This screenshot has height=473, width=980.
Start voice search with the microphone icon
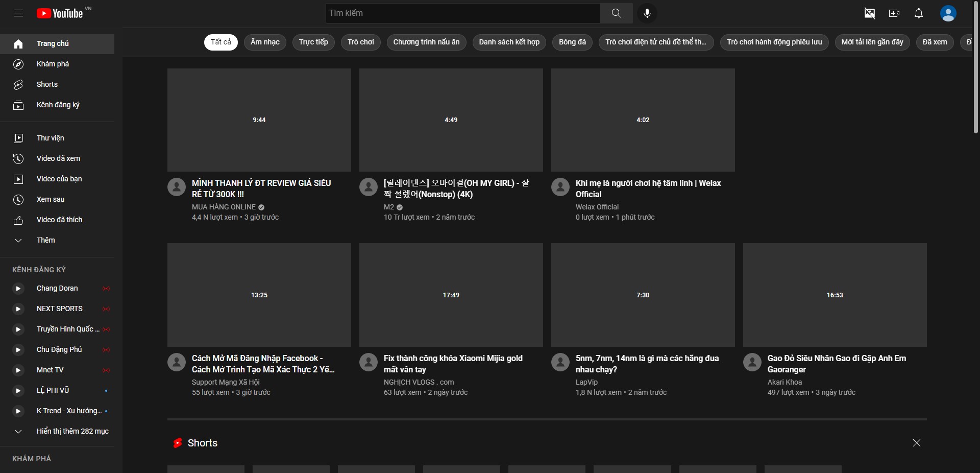pyautogui.click(x=647, y=13)
